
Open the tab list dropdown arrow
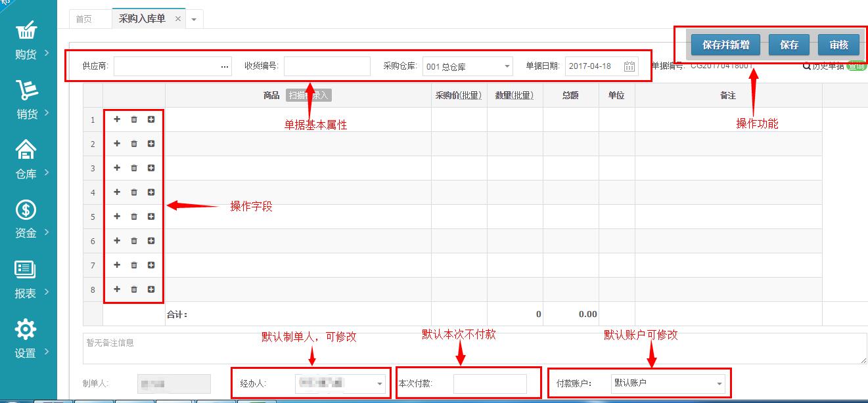click(194, 20)
